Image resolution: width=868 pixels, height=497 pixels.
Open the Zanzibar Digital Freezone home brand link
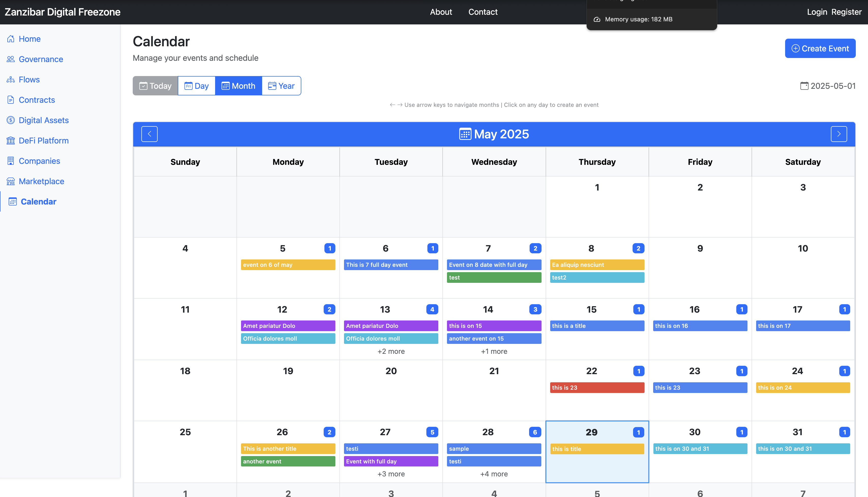coord(63,12)
